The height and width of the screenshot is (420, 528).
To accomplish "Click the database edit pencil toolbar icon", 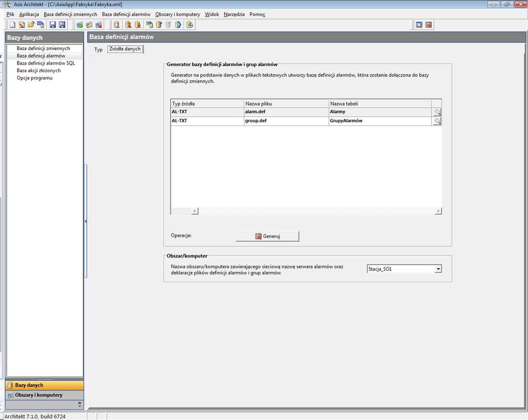I will pyautogui.click(x=128, y=25).
